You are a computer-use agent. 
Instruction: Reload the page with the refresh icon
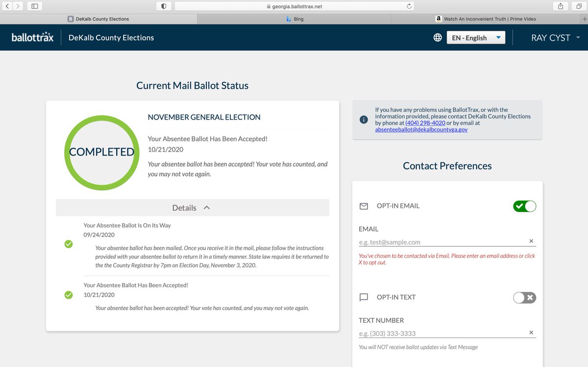click(x=409, y=6)
